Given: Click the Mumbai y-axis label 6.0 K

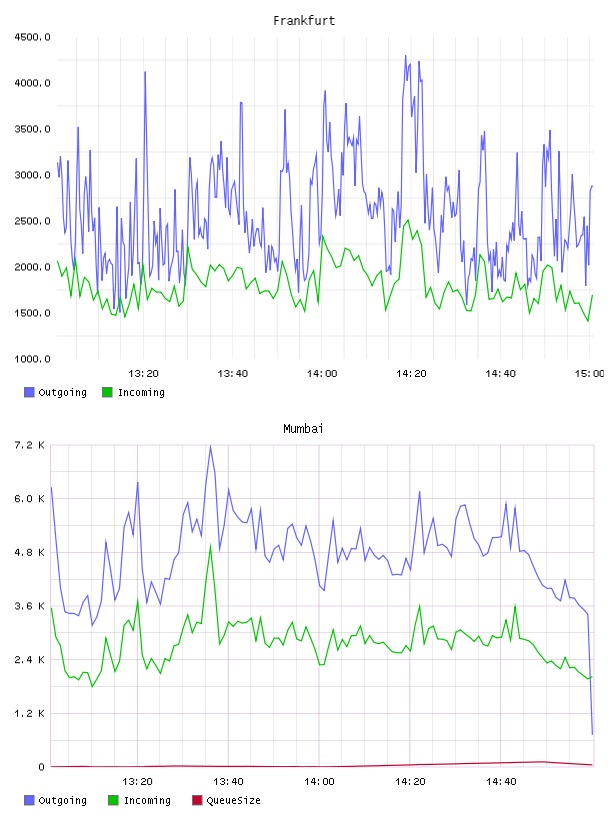Looking at the screenshot, I should click(x=29, y=499).
